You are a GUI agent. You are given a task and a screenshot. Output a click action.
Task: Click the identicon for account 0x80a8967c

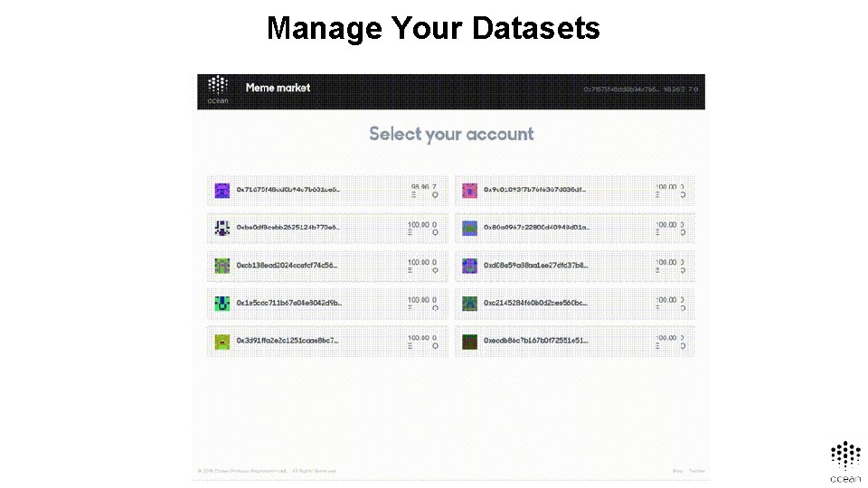(x=469, y=229)
